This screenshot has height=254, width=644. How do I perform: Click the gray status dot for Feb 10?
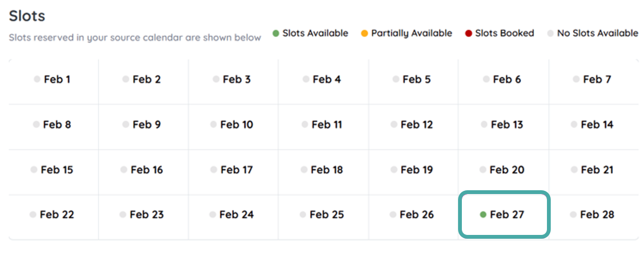click(214, 125)
